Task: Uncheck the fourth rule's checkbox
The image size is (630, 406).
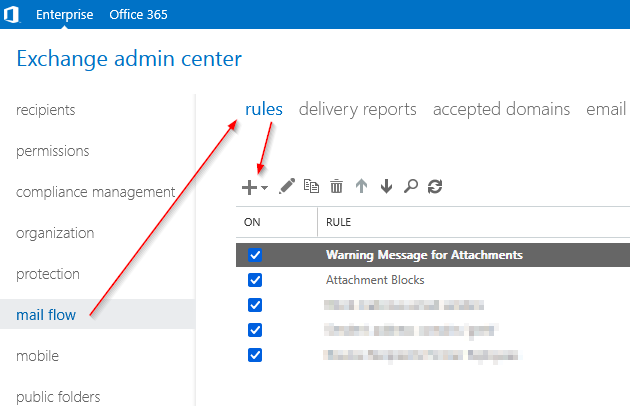Action: point(255,330)
